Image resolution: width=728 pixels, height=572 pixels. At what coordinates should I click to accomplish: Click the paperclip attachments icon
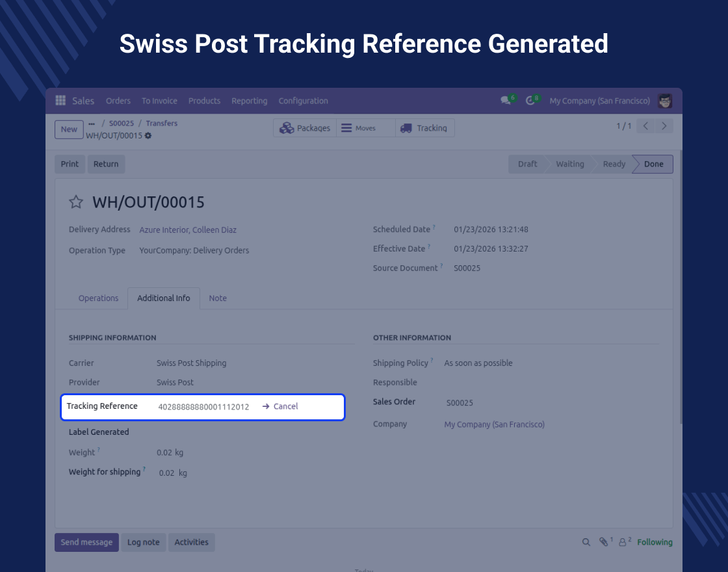604,542
